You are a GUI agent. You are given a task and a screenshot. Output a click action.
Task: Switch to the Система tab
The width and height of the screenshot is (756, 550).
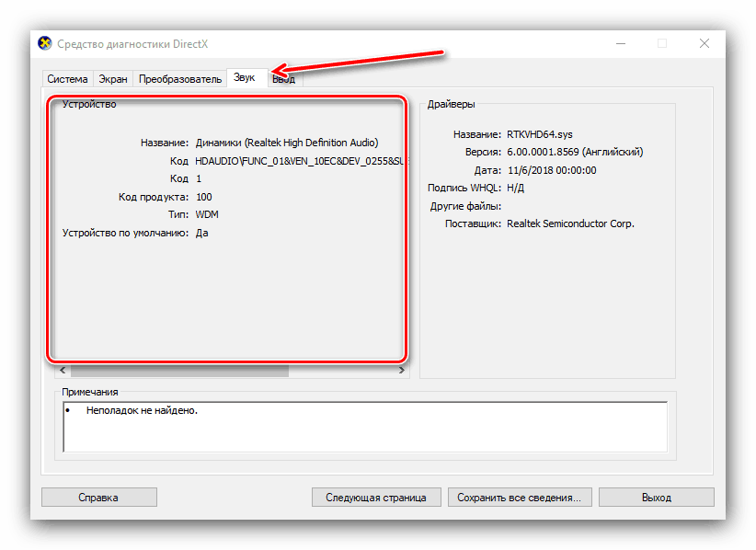[x=67, y=79]
